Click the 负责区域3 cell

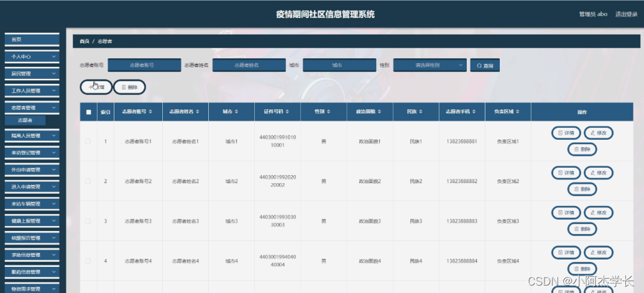508,221
